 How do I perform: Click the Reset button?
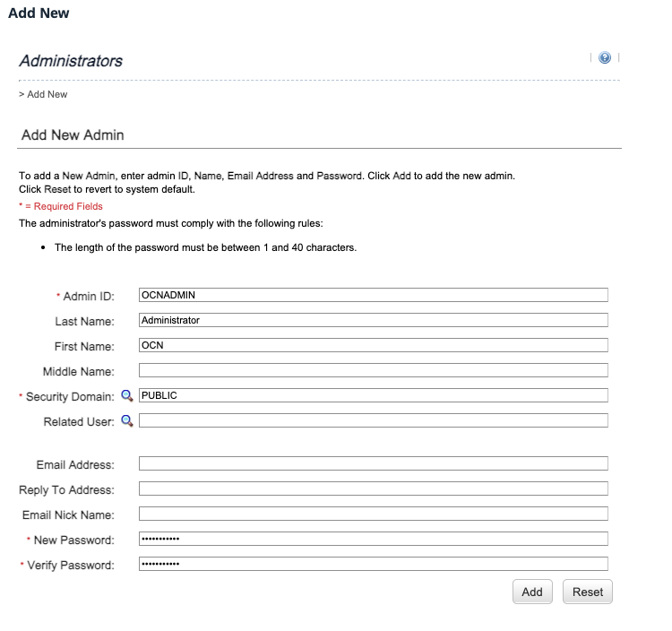pyautogui.click(x=587, y=592)
